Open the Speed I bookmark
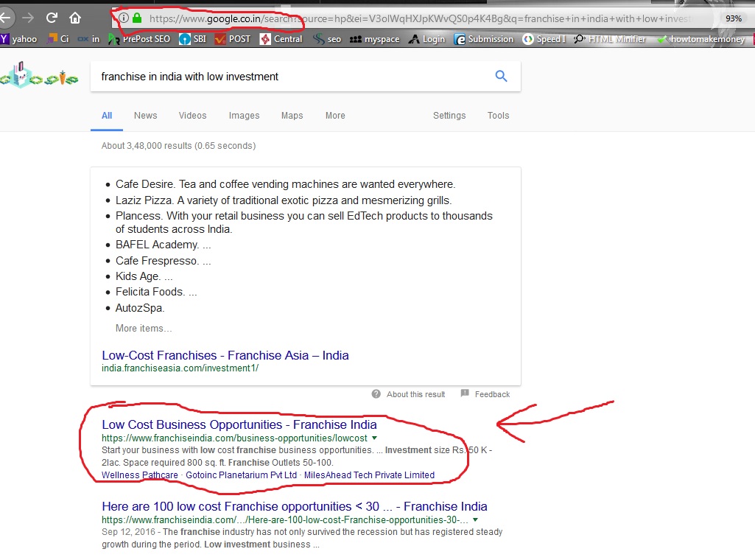The image size is (755, 560). point(544,38)
